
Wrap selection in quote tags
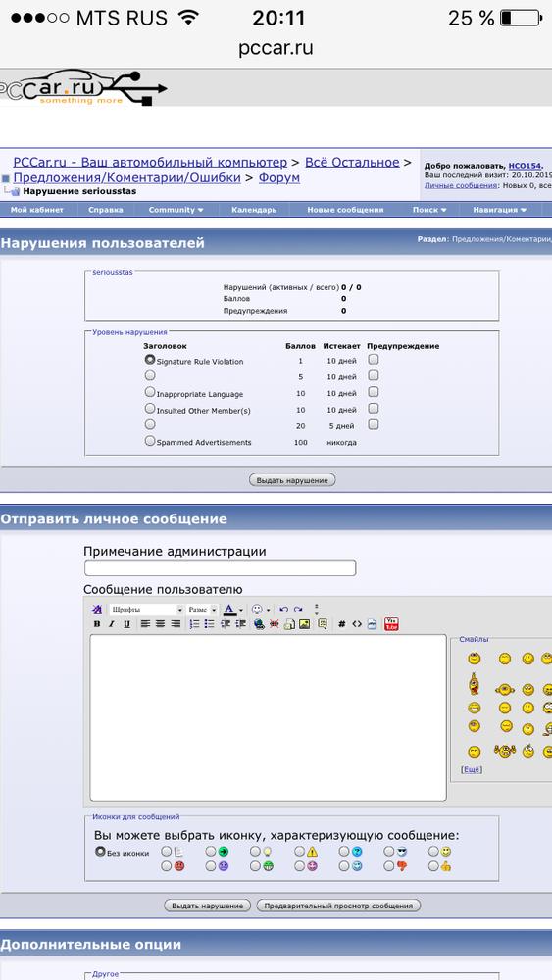[322, 623]
